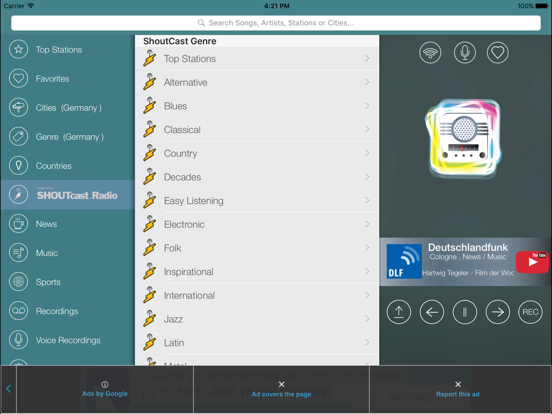Screen dimensions: 552x414
Task: Open the Countries map pin icon
Action: [18, 165]
